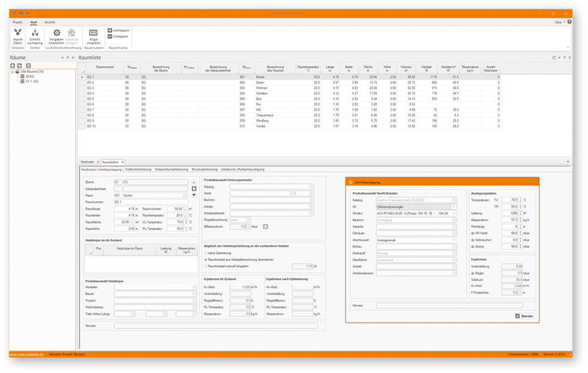This screenshot has height=373, width=588.
Task: Collapse the Alle Räume tree node
Action: 12,71
